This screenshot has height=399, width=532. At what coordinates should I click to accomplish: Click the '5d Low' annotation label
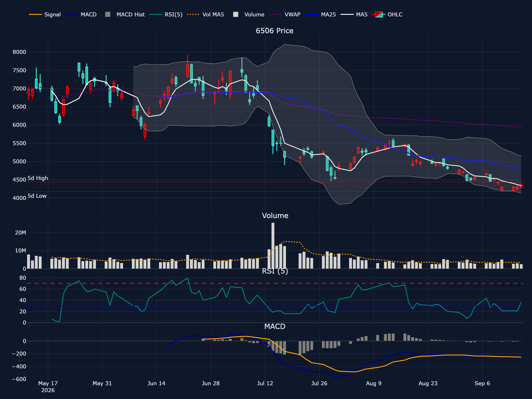(37, 196)
